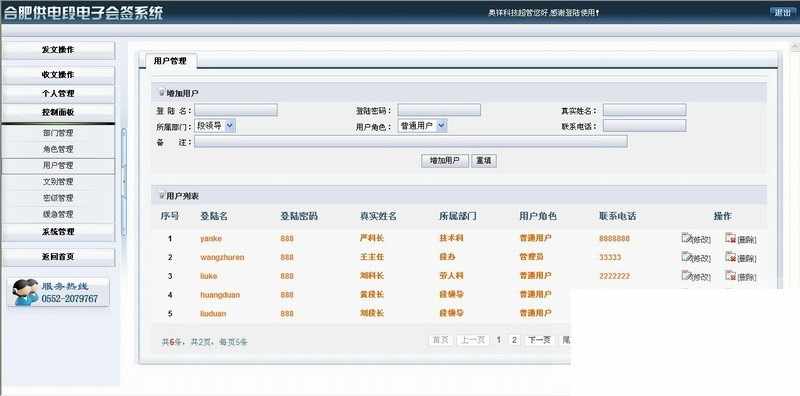The height and width of the screenshot is (396, 800).
Task: Go to page 1 of user list
Action: pyautogui.click(x=499, y=340)
